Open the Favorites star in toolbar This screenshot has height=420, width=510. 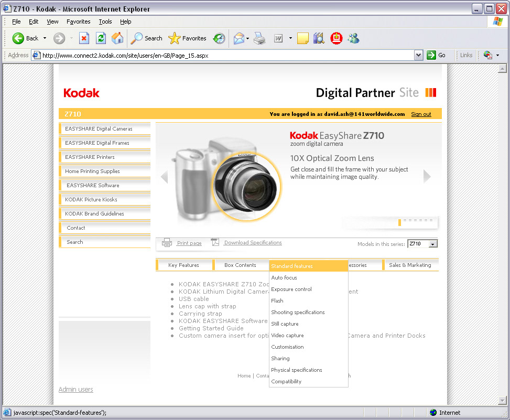click(x=187, y=38)
